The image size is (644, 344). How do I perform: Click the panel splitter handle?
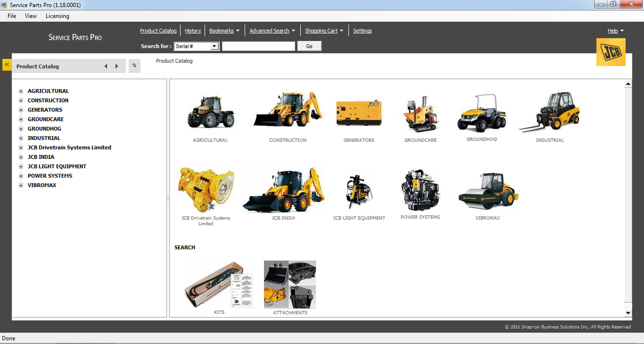pyautogui.click(x=168, y=198)
